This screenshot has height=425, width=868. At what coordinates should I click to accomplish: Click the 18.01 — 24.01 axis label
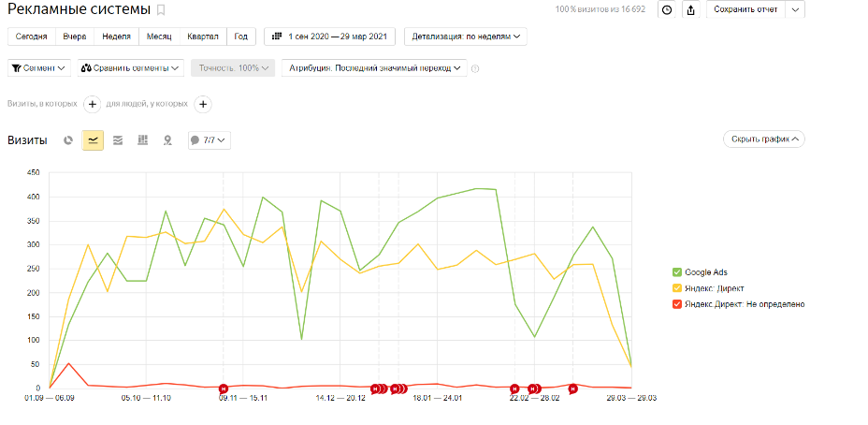coord(438,398)
